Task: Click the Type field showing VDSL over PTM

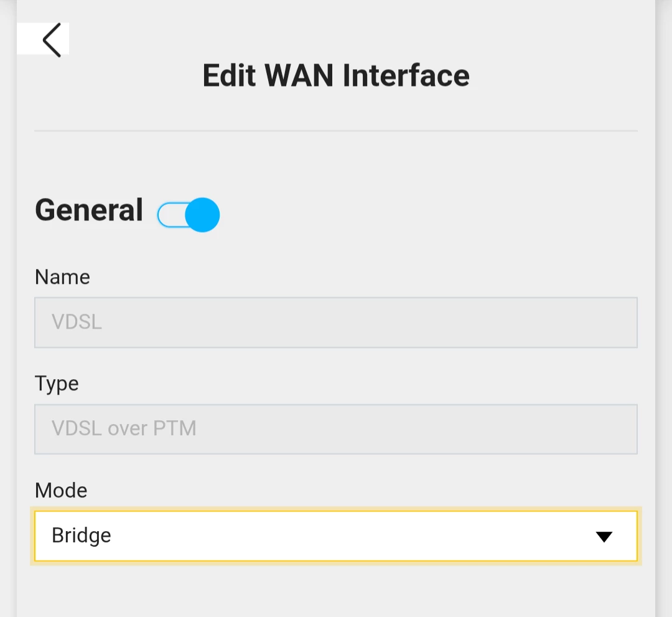Action: [x=336, y=429]
